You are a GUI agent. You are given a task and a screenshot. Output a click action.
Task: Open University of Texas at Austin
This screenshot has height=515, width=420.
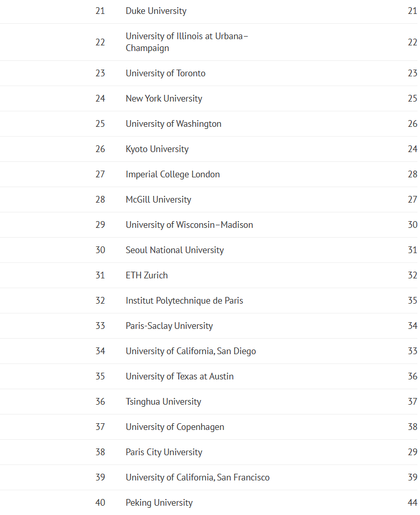tap(180, 377)
